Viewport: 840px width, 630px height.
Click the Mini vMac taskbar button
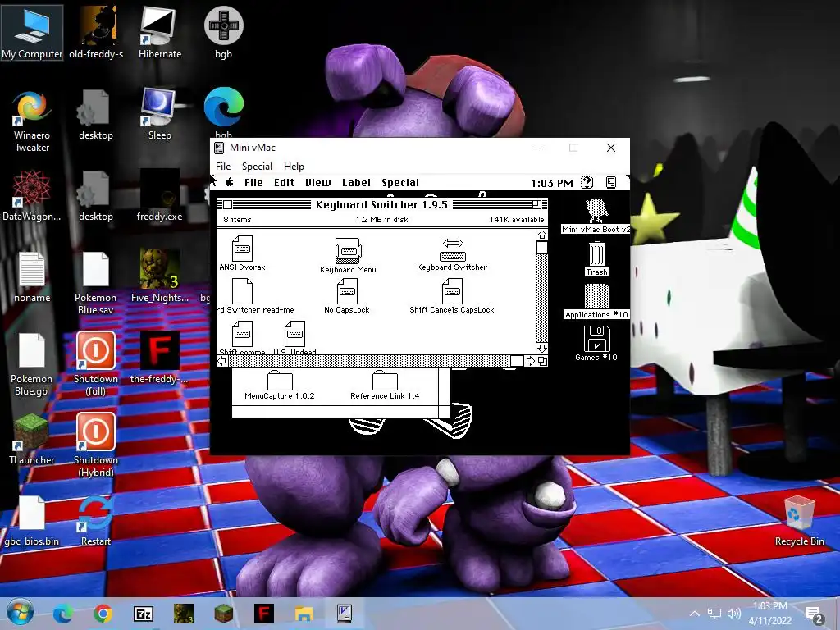[344, 614]
